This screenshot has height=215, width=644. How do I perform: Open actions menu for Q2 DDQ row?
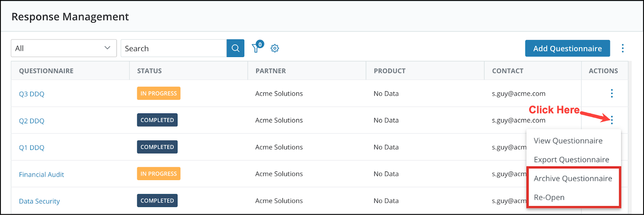612,120
